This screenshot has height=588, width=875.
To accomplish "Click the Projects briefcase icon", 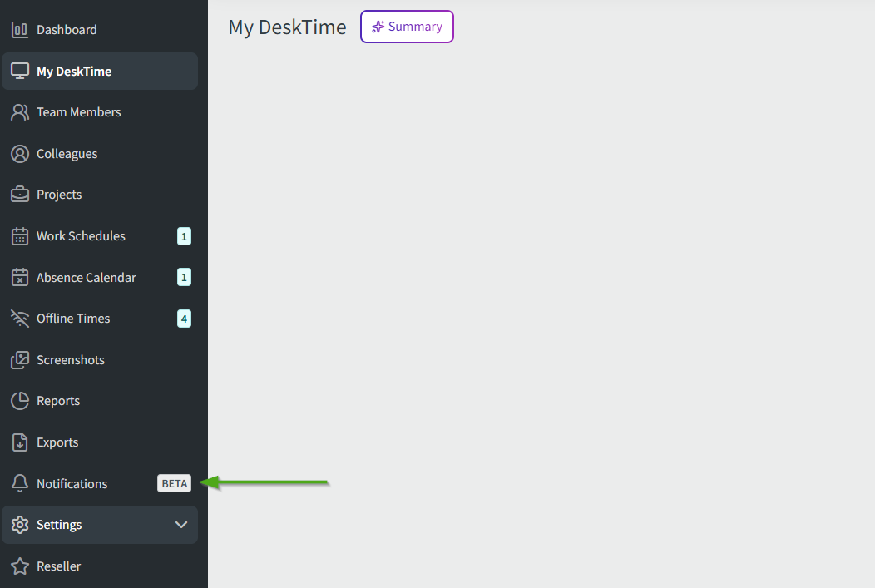I will (x=20, y=195).
